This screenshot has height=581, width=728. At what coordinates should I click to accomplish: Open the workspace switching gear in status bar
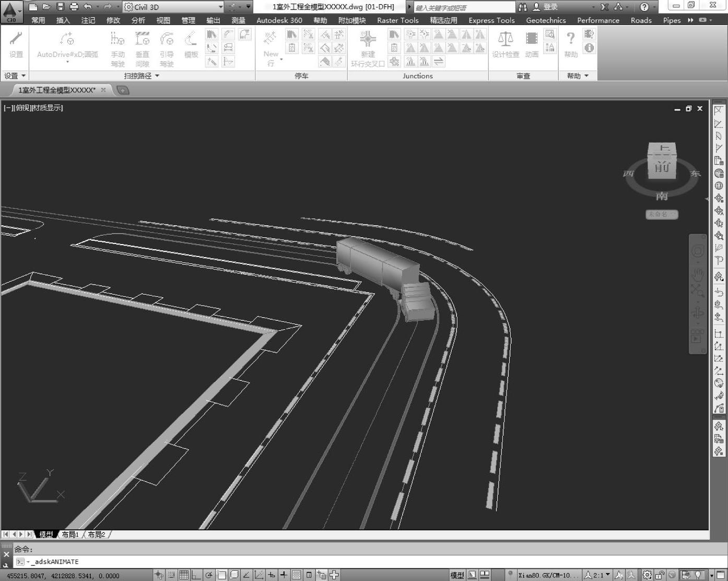point(647,575)
